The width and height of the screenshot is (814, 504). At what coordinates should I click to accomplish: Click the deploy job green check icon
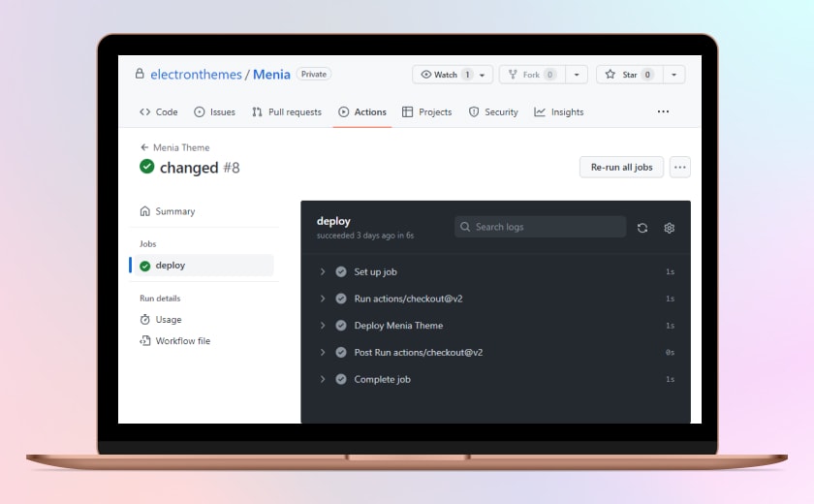point(145,266)
